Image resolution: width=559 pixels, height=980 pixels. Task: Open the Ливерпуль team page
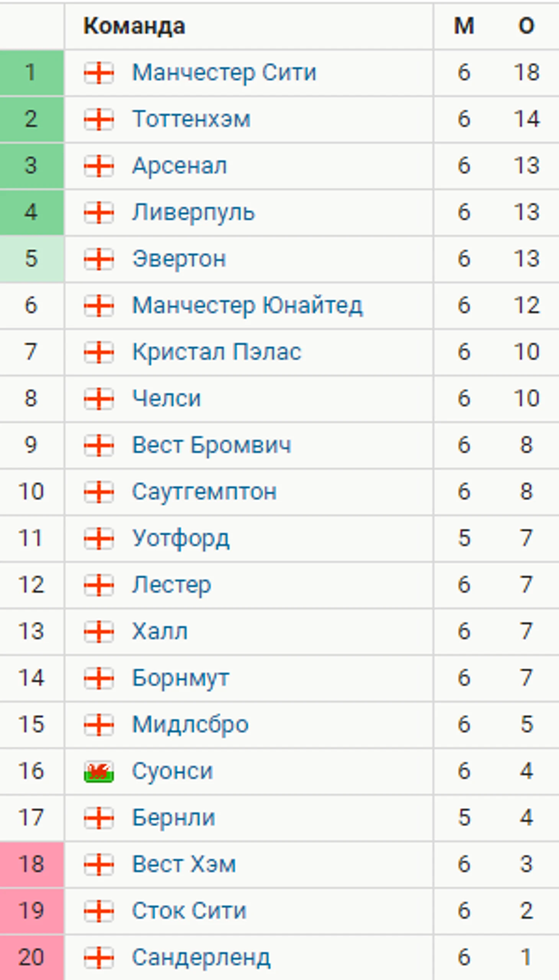[193, 212]
